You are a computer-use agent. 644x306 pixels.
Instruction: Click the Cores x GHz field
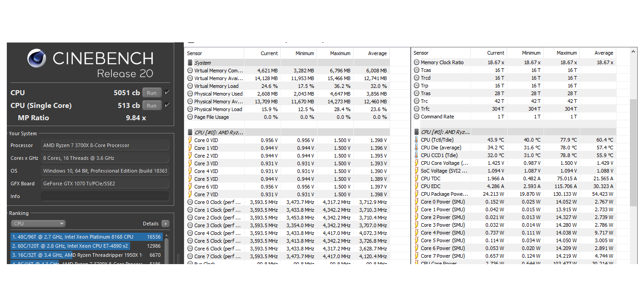(105, 158)
